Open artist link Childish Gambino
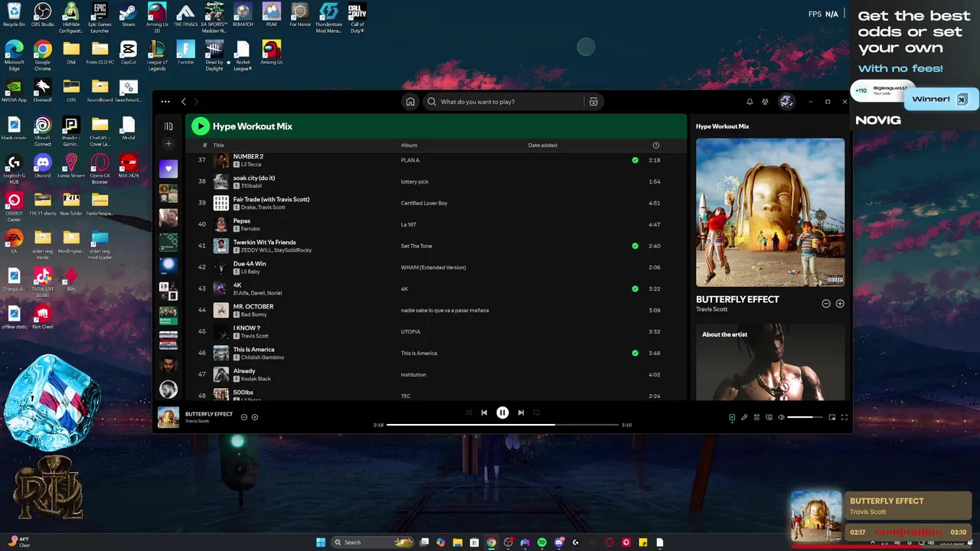Image resolution: width=980 pixels, height=551 pixels. tap(263, 357)
